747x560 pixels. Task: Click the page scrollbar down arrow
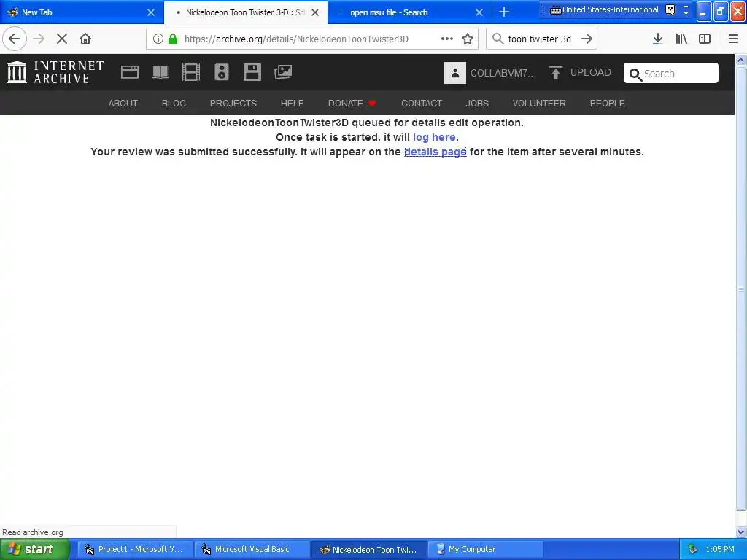[x=741, y=532]
